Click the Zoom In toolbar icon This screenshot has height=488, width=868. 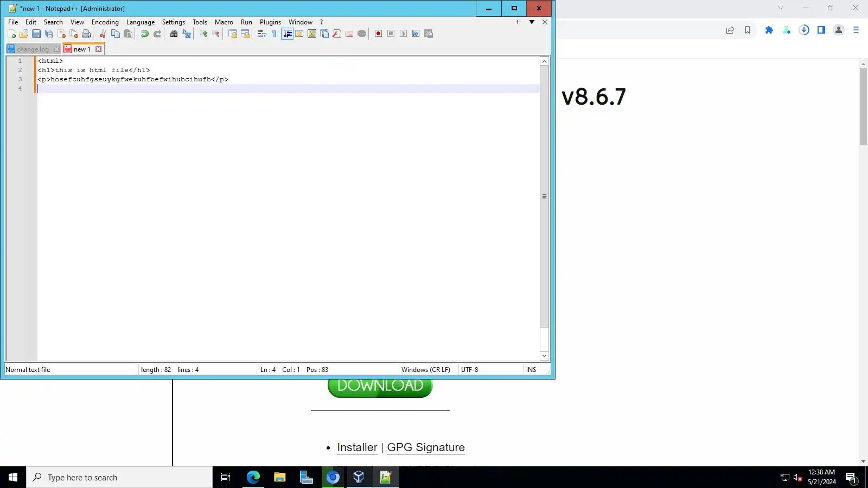coord(203,34)
